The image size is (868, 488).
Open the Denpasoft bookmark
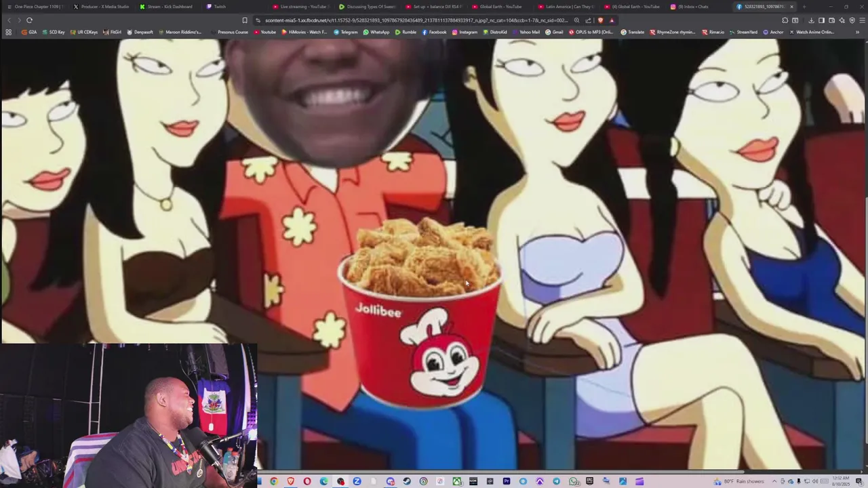(140, 32)
